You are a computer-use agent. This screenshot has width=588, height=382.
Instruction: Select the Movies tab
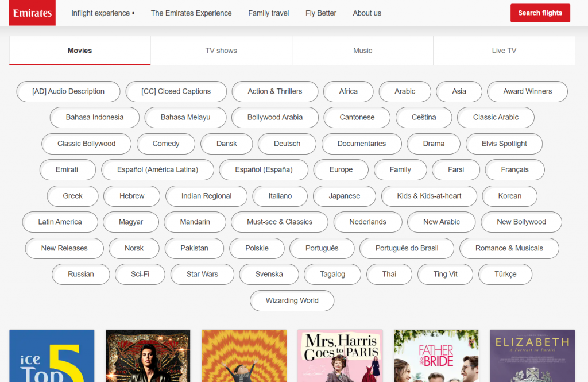click(80, 51)
